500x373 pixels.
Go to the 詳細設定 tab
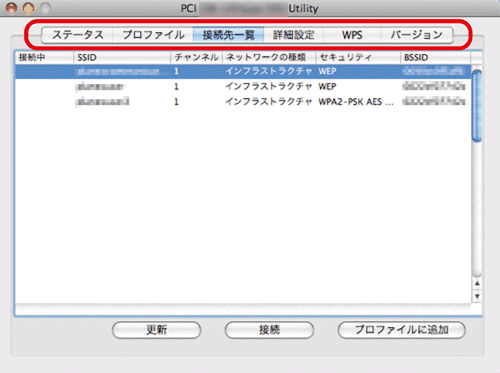point(293,35)
